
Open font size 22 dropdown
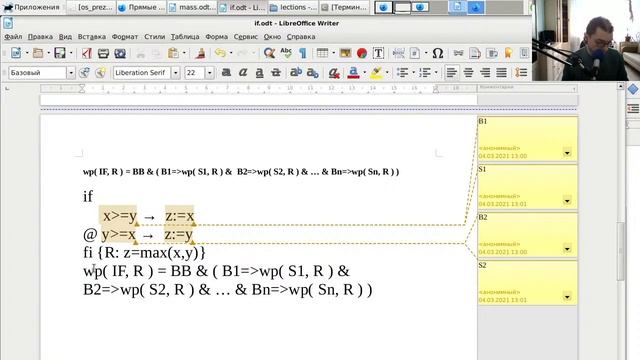click(209, 73)
